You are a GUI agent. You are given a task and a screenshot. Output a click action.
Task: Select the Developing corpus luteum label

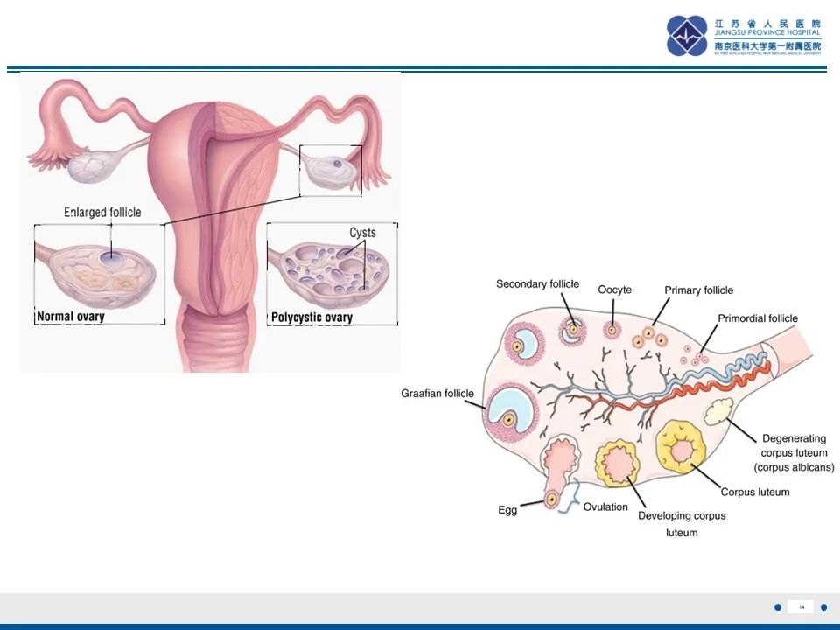tap(682, 524)
